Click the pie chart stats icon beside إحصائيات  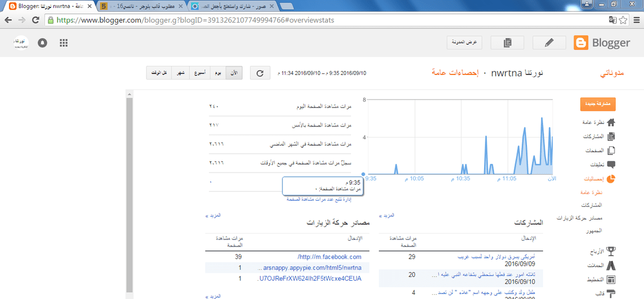point(611,179)
